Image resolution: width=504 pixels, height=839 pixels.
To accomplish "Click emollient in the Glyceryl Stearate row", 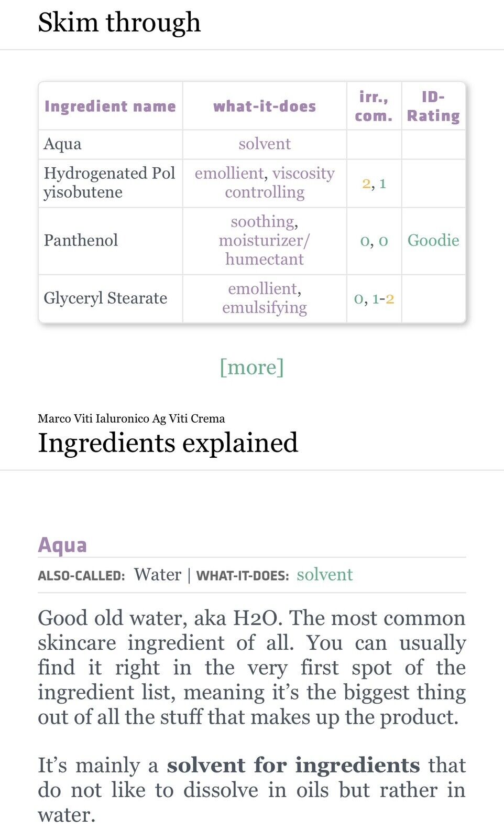I will 262,289.
